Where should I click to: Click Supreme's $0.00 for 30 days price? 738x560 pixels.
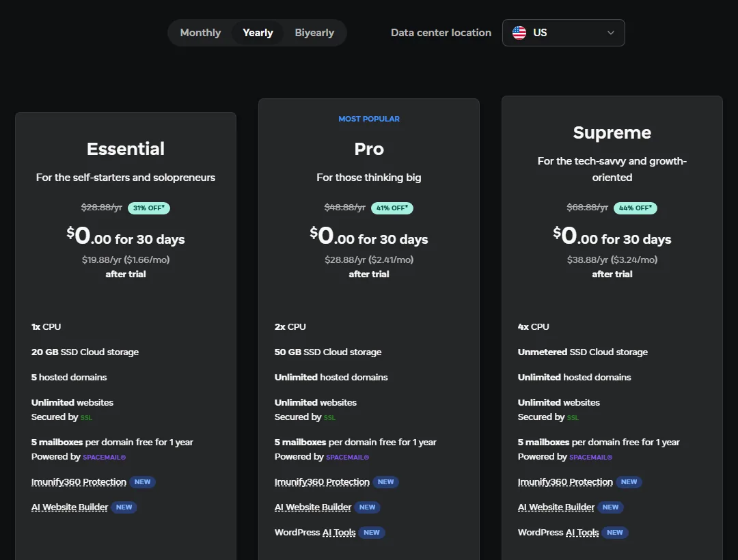coord(612,236)
